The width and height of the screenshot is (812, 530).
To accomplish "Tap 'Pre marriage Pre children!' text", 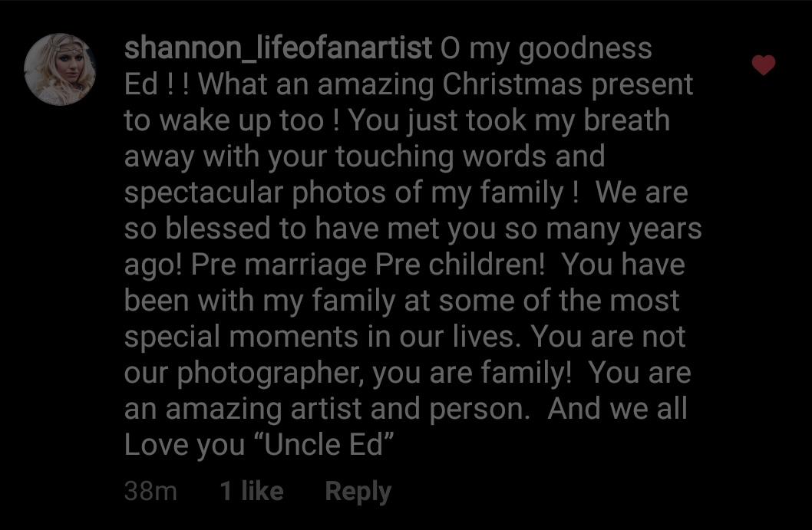I will click(x=368, y=265).
